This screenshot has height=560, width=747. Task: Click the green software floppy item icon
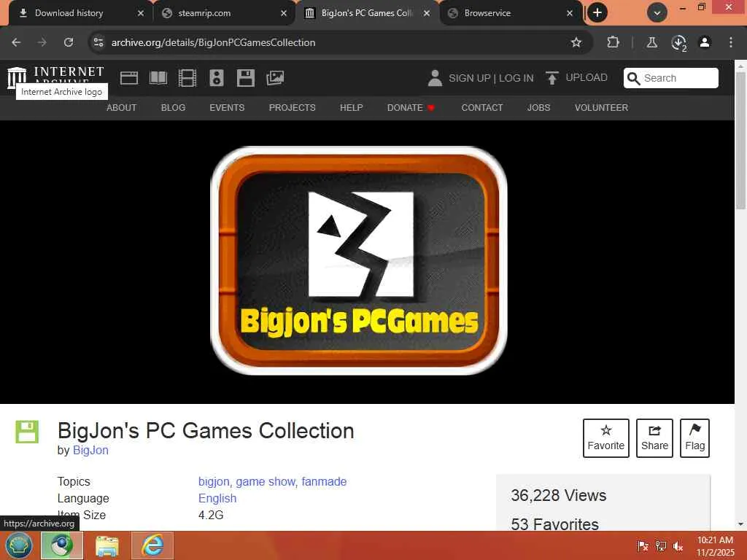point(27,432)
